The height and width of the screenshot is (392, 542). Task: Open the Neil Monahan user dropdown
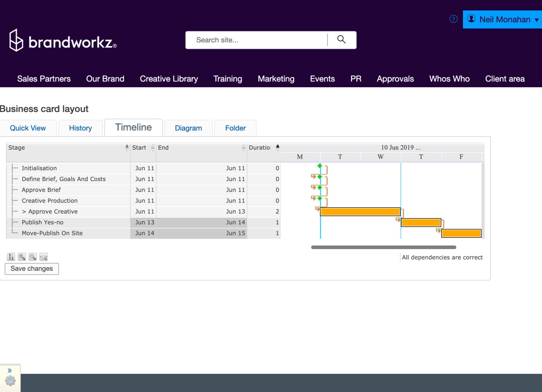pos(502,19)
